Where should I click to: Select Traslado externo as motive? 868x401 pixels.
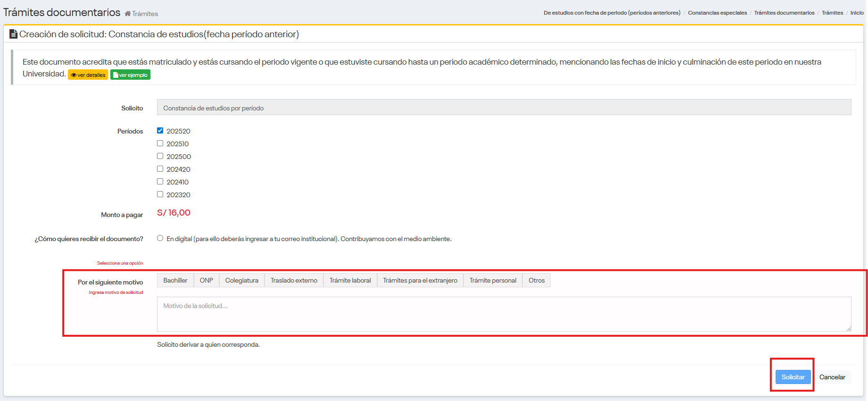tap(294, 280)
